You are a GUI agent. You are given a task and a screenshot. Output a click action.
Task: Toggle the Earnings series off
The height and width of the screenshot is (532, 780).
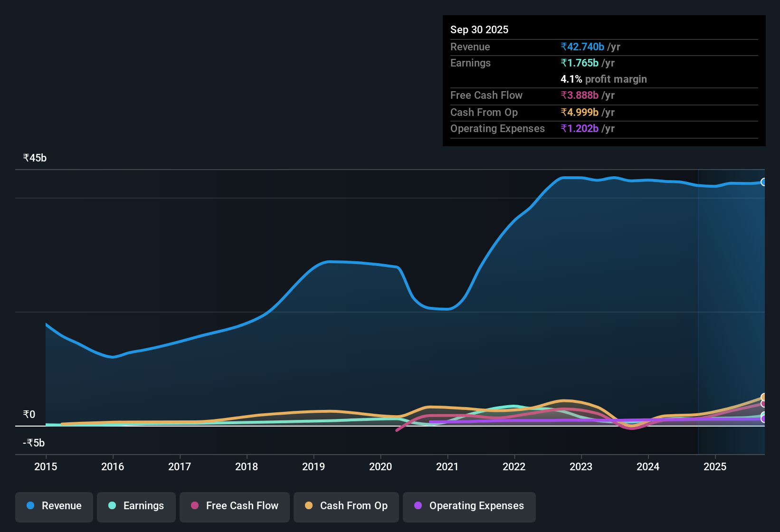136,506
